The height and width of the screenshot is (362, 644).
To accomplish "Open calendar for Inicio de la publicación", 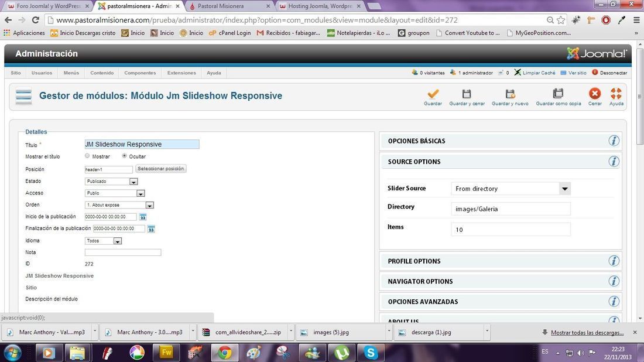I will tap(142, 217).
